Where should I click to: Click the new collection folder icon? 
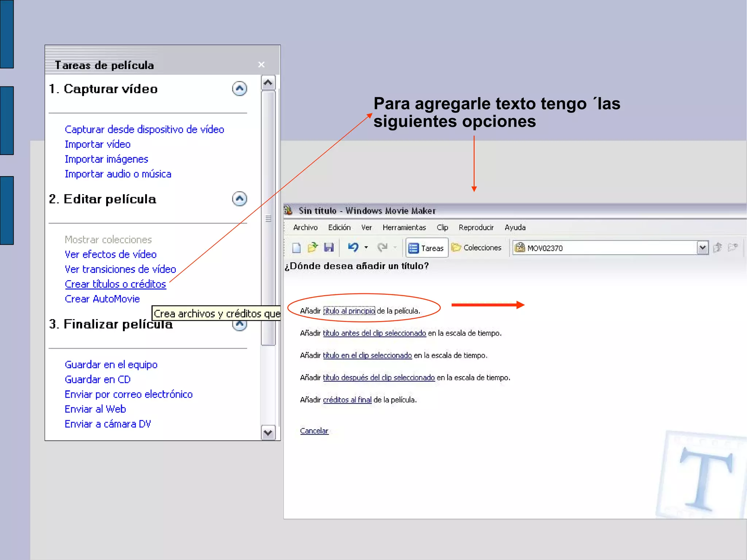733,248
